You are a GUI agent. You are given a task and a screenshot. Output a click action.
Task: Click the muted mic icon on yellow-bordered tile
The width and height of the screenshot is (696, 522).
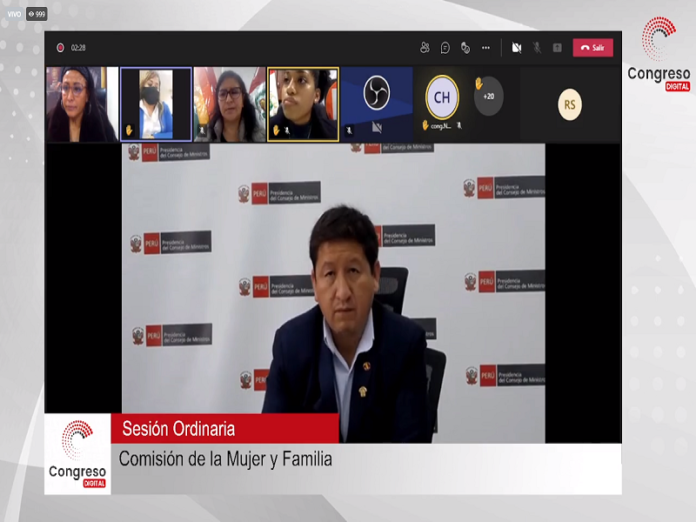288,130
